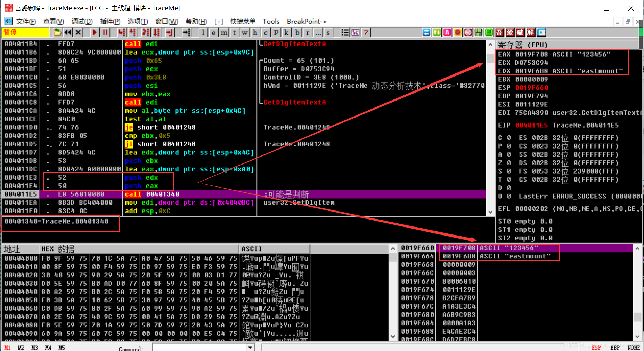The width and height of the screenshot is (644, 351).
Task: Select memory tab M1
Action: pos(7,348)
